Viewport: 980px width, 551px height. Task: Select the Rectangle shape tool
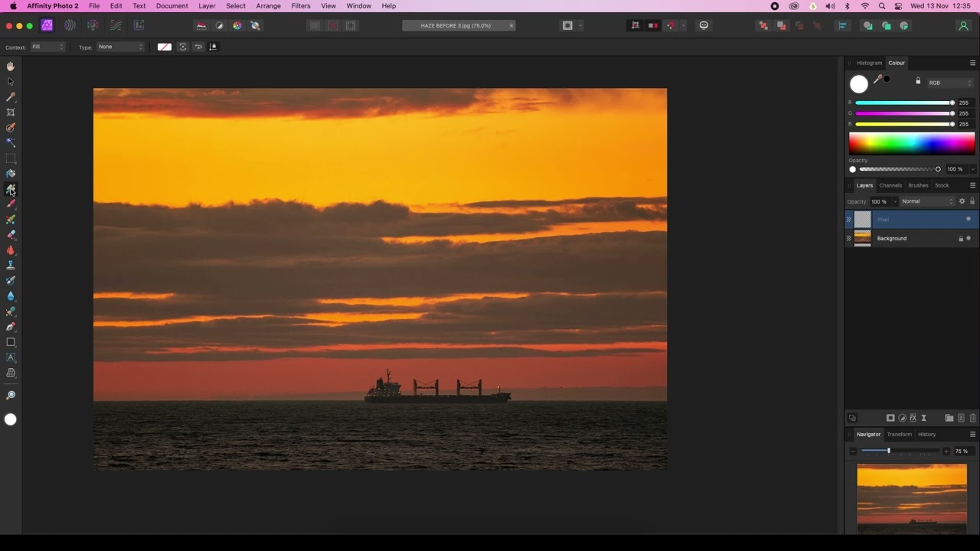pos(11,342)
